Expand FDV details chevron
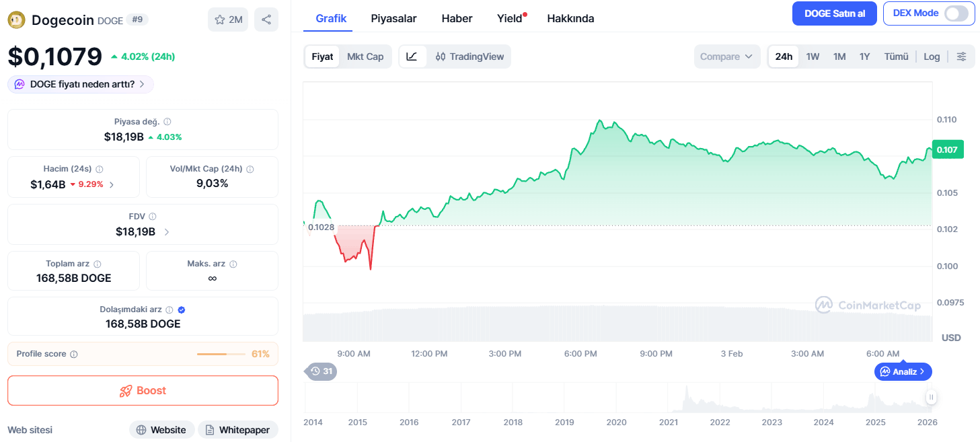Image resolution: width=980 pixels, height=442 pixels. [x=167, y=231]
